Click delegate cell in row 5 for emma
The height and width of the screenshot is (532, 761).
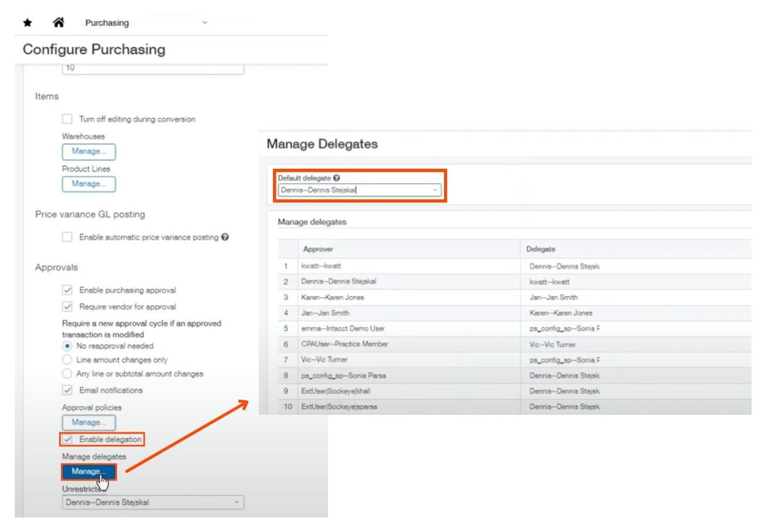point(636,329)
